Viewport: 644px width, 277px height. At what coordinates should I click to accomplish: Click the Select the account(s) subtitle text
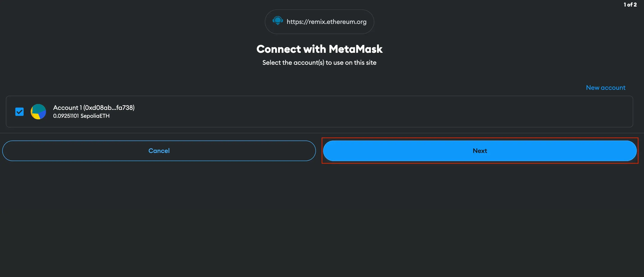(x=319, y=62)
